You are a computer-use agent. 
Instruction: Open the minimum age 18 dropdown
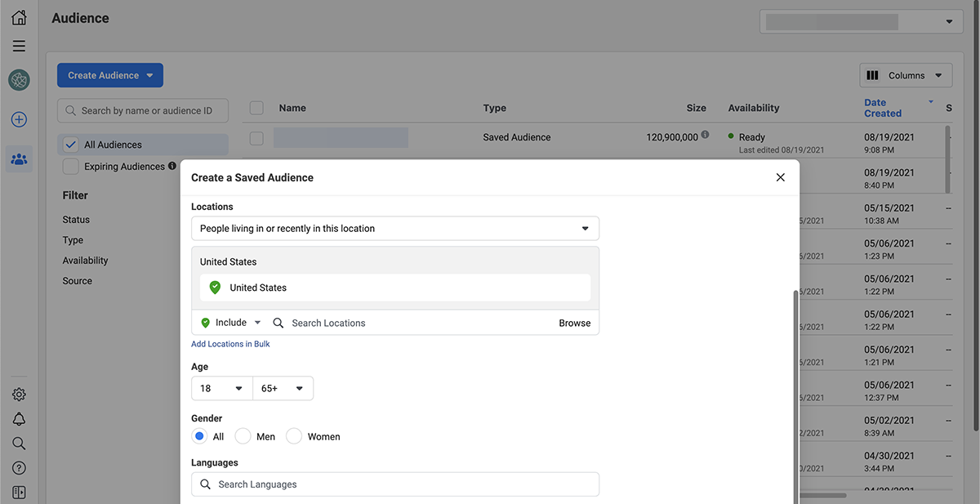pyautogui.click(x=221, y=389)
